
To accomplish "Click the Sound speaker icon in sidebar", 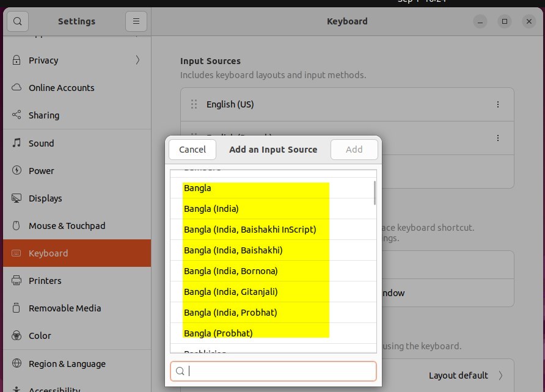I will pos(15,143).
